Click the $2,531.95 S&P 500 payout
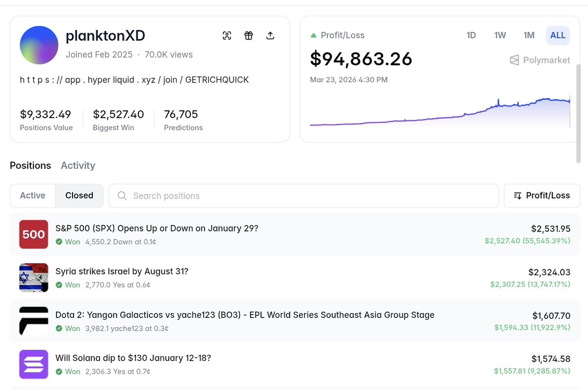 tap(551, 229)
